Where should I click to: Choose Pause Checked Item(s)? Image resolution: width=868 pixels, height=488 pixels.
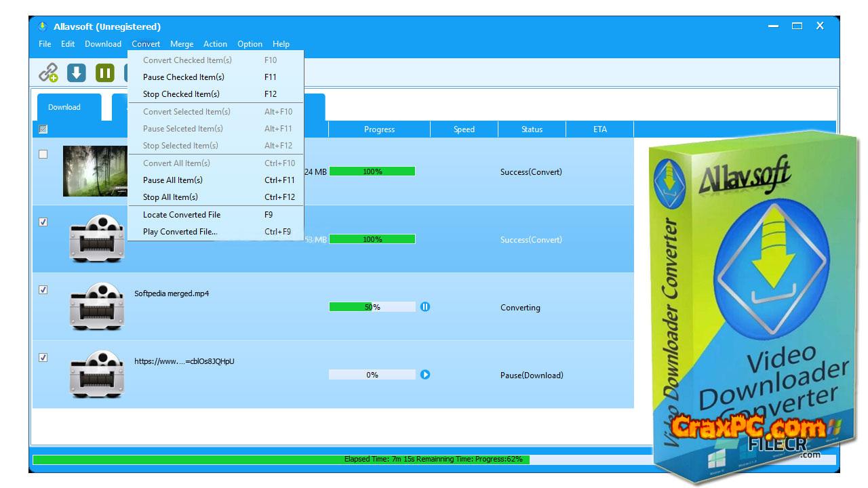tap(216, 77)
